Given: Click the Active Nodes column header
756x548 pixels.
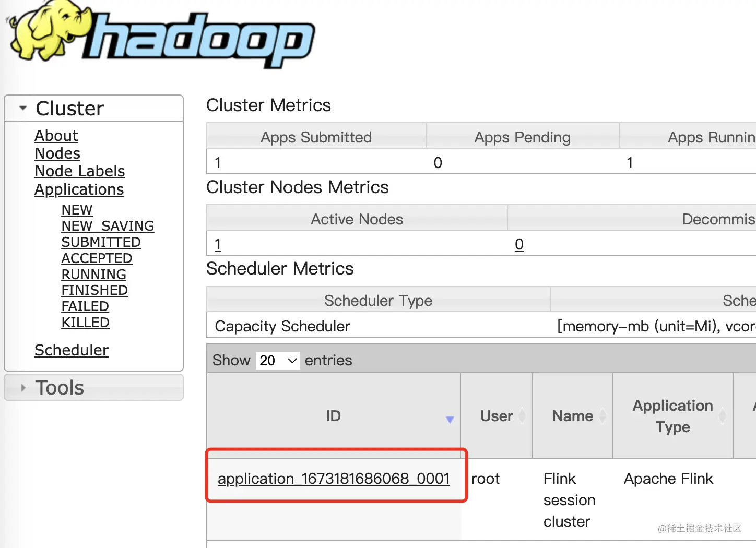Looking at the screenshot, I should point(357,219).
